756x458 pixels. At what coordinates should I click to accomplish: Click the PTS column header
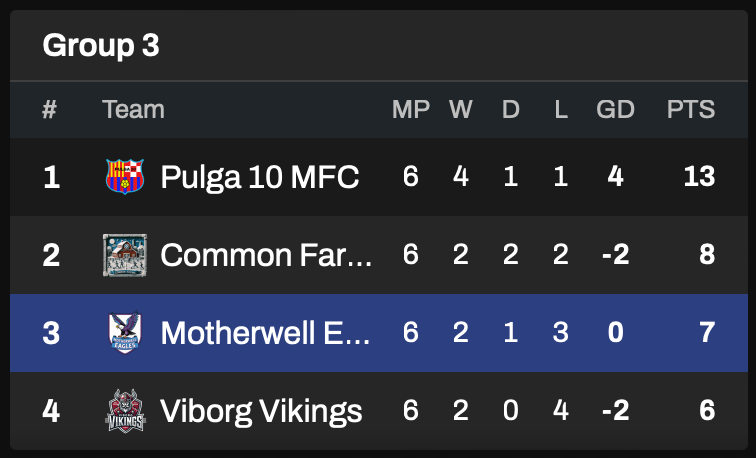(x=691, y=109)
